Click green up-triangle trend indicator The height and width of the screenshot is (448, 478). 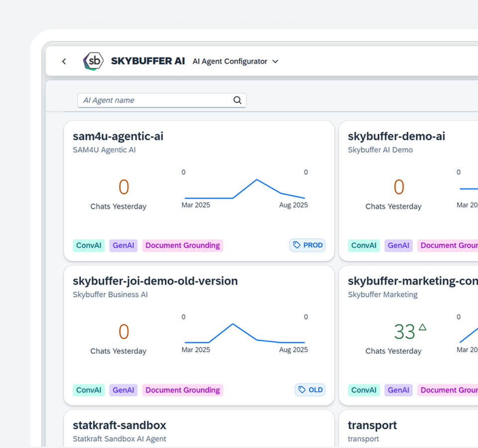click(x=423, y=327)
